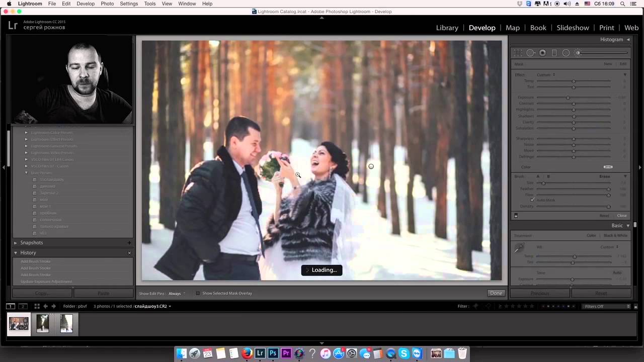The width and height of the screenshot is (644, 362).
Task: Switch to Map module
Action: point(513,28)
